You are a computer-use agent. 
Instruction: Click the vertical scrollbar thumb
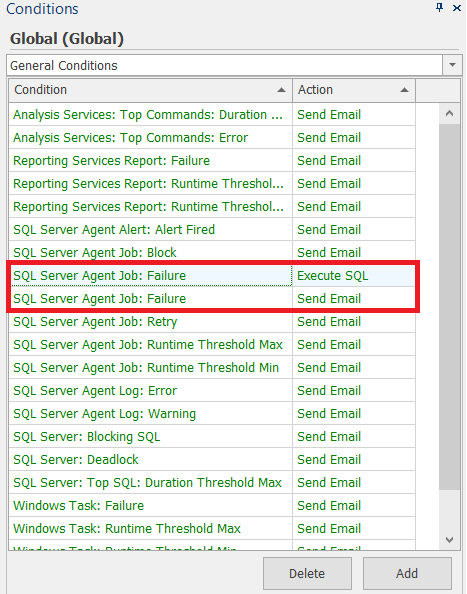450,306
